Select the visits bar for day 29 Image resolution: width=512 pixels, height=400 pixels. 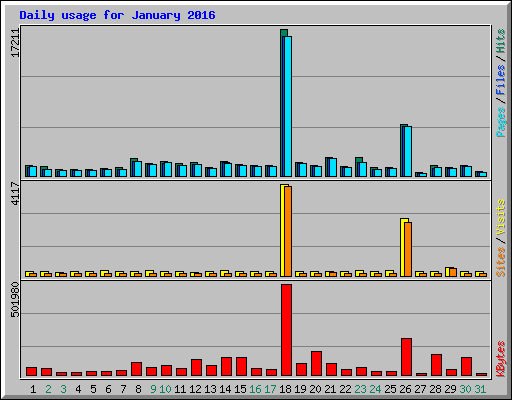(449, 272)
